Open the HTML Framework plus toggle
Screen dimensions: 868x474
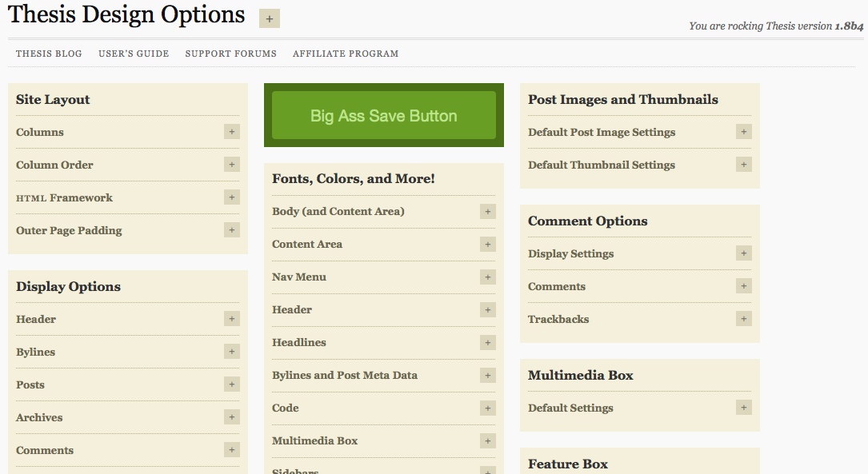point(232,197)
